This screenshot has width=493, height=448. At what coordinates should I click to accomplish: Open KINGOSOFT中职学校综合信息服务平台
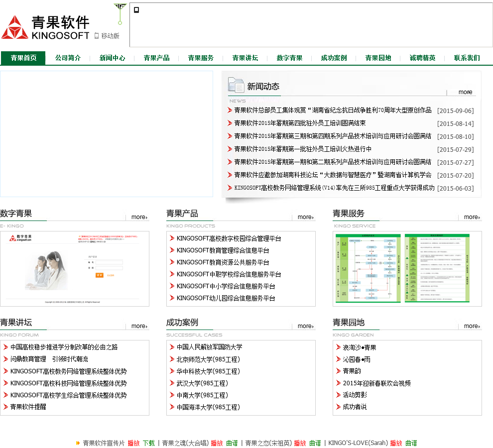[x=229, y=274]
